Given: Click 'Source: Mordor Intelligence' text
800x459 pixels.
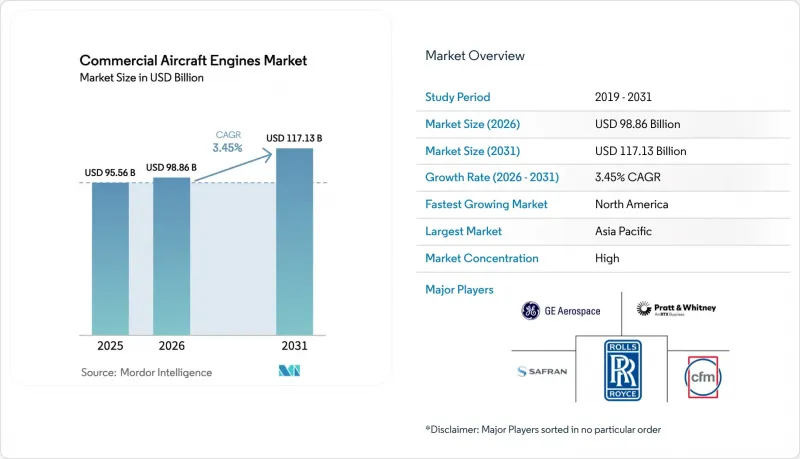Looking at the screenshot, I should pyautogui.click(x=146, y=372).
